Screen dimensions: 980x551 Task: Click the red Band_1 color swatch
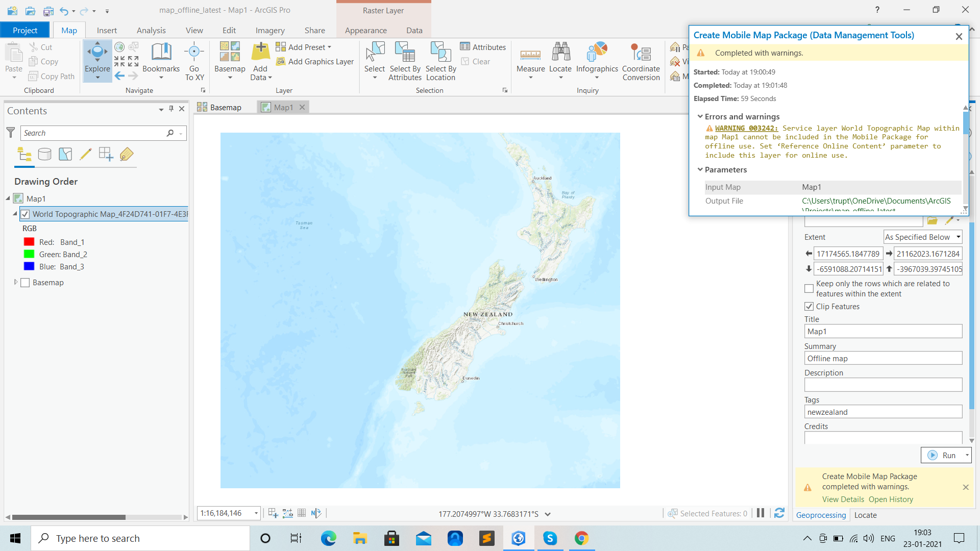(29, 242)
